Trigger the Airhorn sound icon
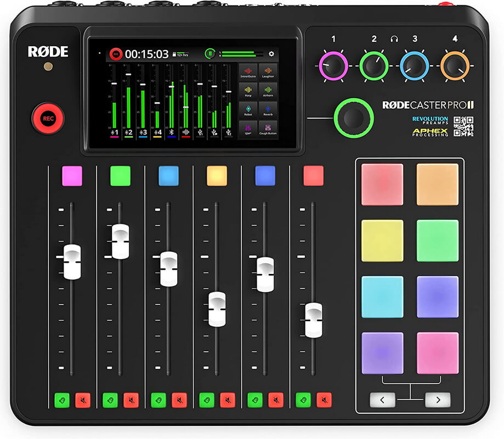Screen dimensions: 504x439 [x=269, y=90]
